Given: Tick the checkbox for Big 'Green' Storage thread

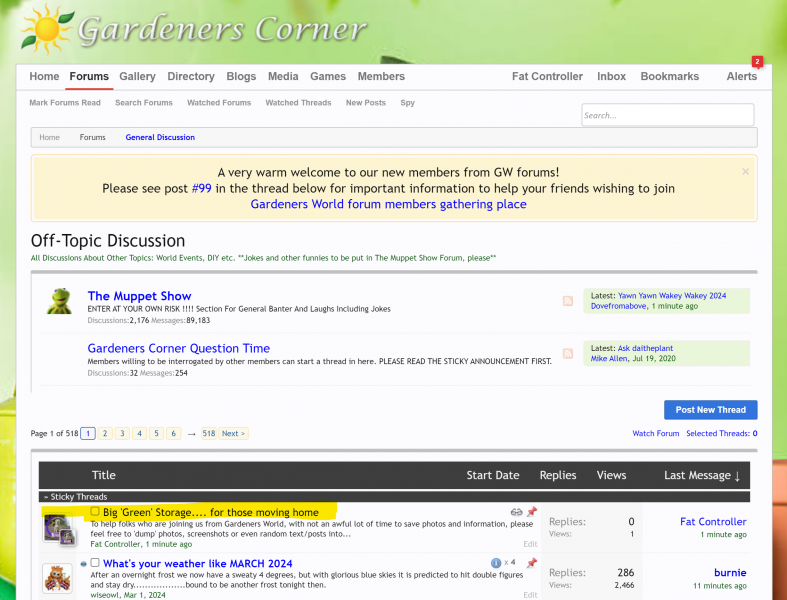Looking at the screenshot, I should [x=95, y=512].
